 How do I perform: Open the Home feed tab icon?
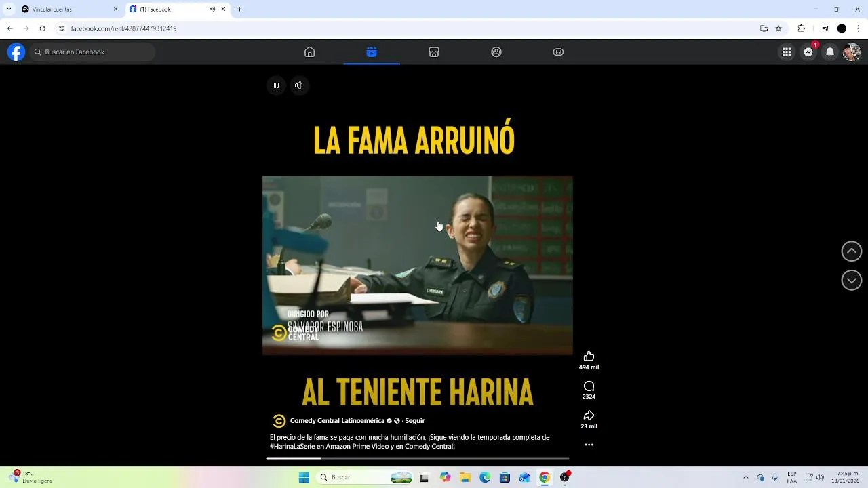(309, 52)
